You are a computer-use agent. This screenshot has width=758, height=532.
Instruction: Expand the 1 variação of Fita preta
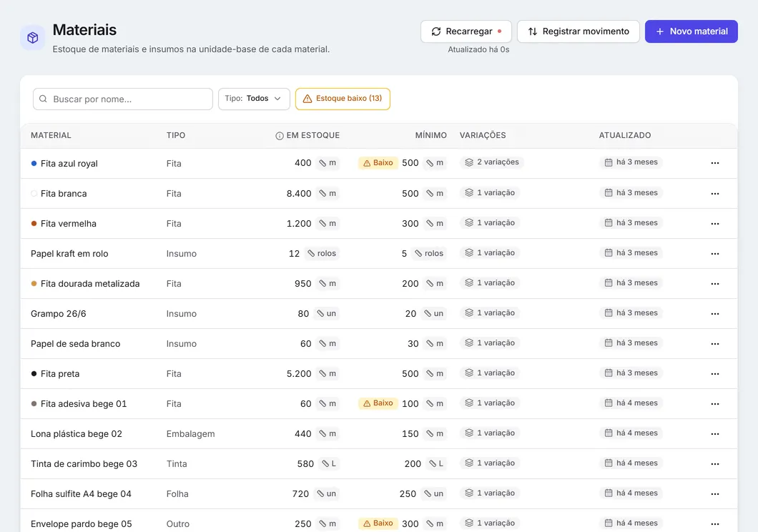(490, 373)
